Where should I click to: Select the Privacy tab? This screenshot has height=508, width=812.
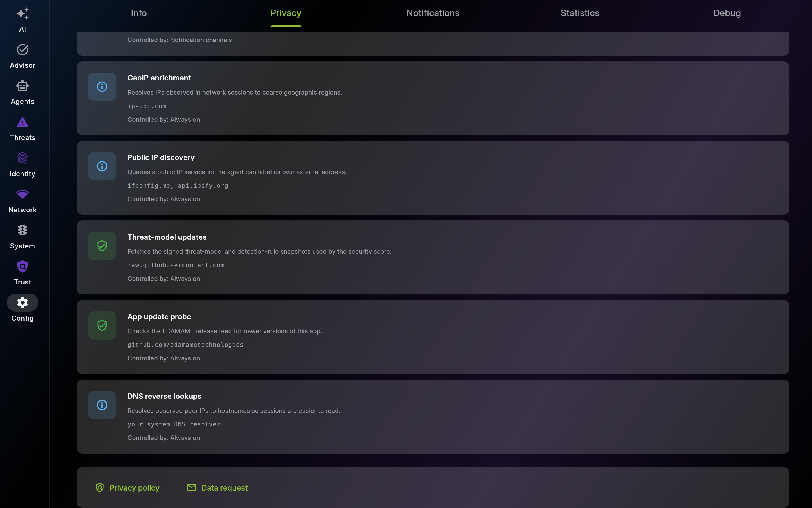pyautogui.click(x=286, y=13)
